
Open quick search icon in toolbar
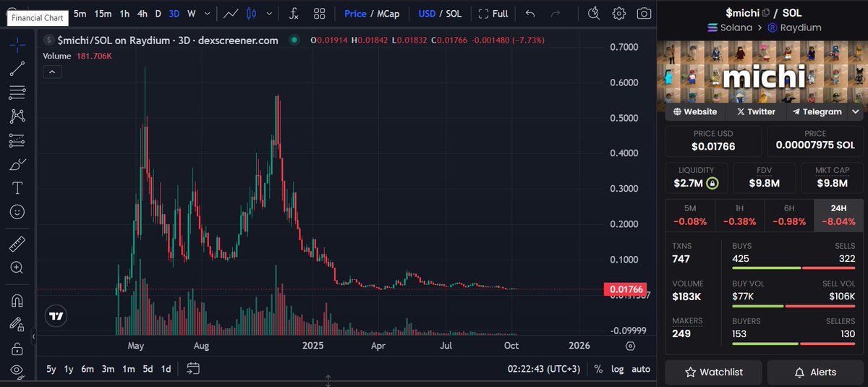pos(595,13)
